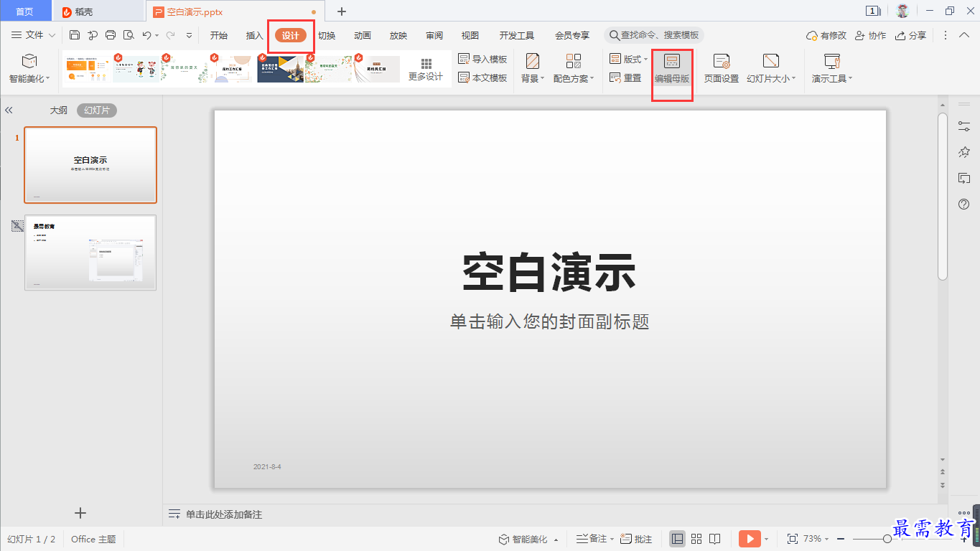Click the help question mark in right sidebar

tap(964, 204)
